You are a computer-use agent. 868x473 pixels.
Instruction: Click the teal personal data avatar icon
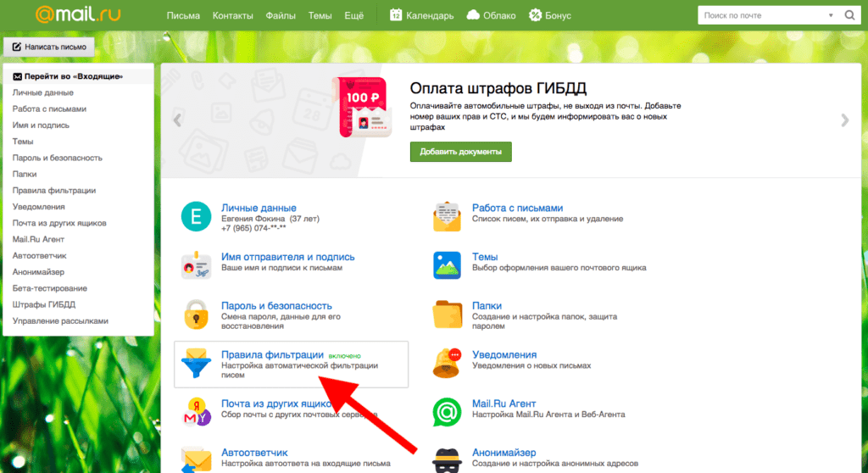click(x=196, y=217)
